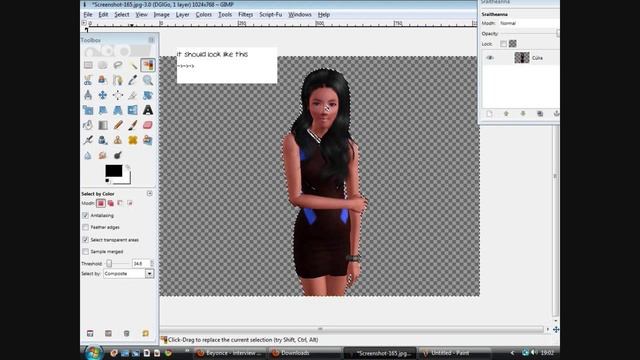This screenshot has height=360, width=640.
Task: Choose Subtract from selection mode
Action: click(x=120, y=203)
